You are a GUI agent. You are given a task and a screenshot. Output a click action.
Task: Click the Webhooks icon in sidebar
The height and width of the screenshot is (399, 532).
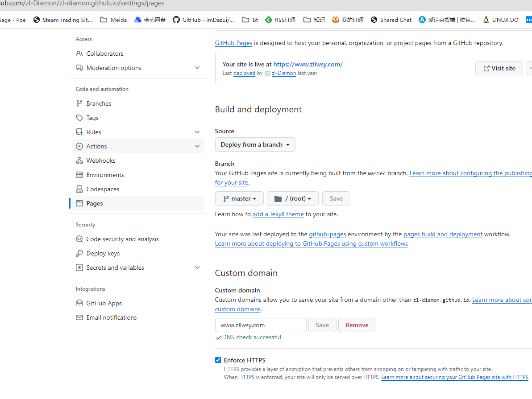79,160
